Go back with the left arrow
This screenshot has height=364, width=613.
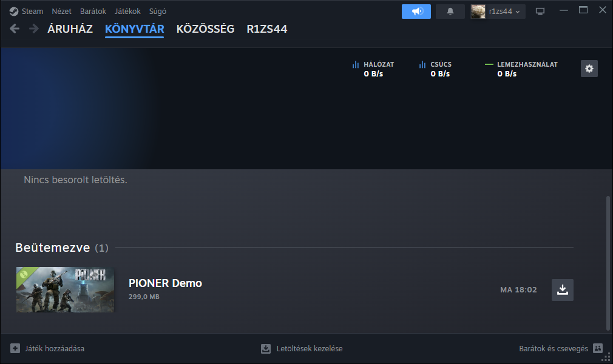[15, 29]
